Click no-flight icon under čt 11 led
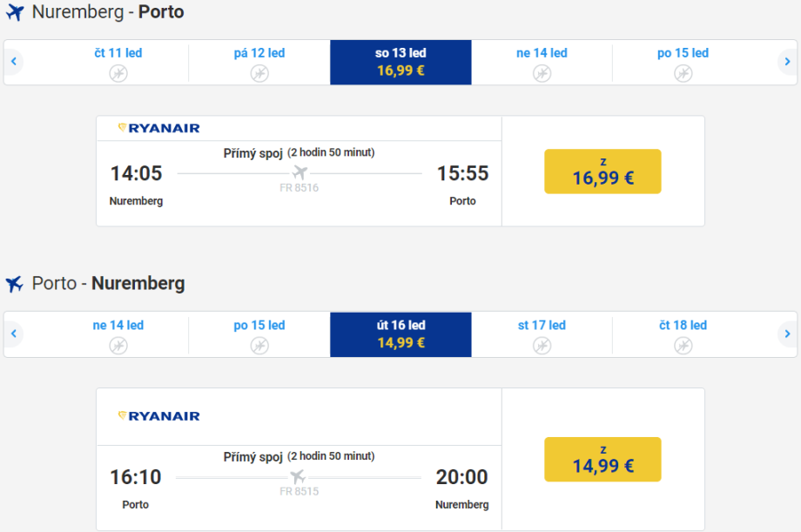This screenshot has width=801, height=532. [x=118, y=73]
